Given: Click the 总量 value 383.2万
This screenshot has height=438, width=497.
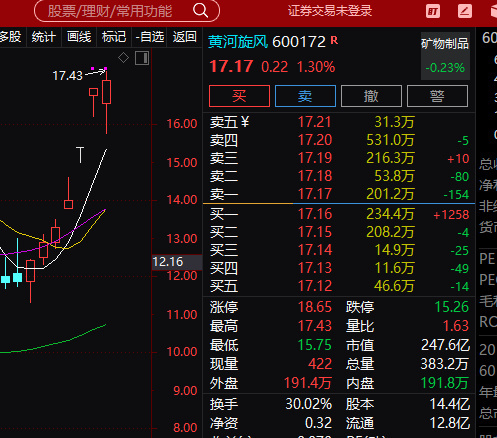Looking at the screenshot, I should pos(445,364).
